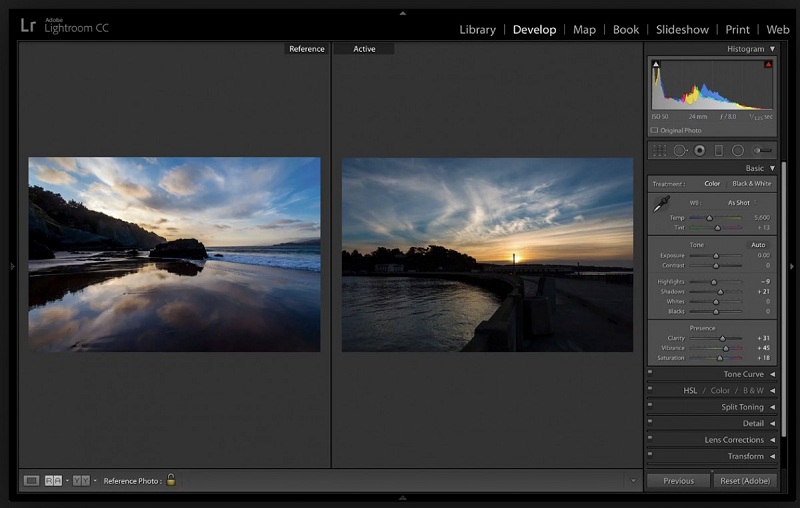Toggle the Transform panel switch

650,454
